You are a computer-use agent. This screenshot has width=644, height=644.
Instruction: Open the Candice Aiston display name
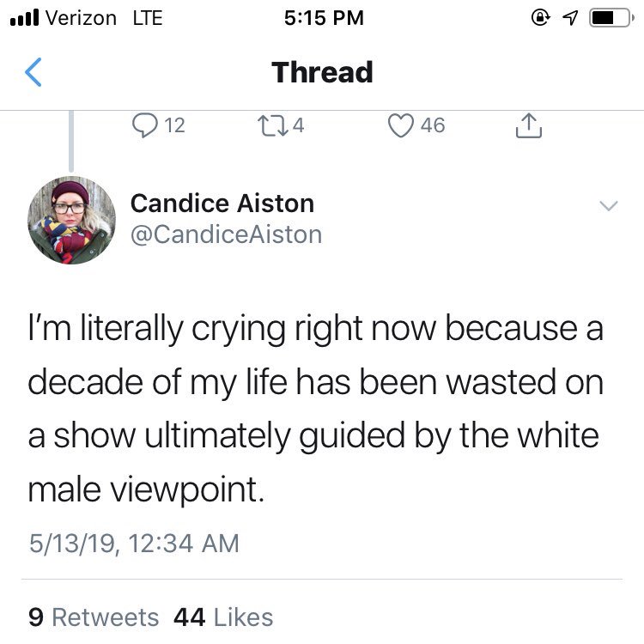pos(222,204)
